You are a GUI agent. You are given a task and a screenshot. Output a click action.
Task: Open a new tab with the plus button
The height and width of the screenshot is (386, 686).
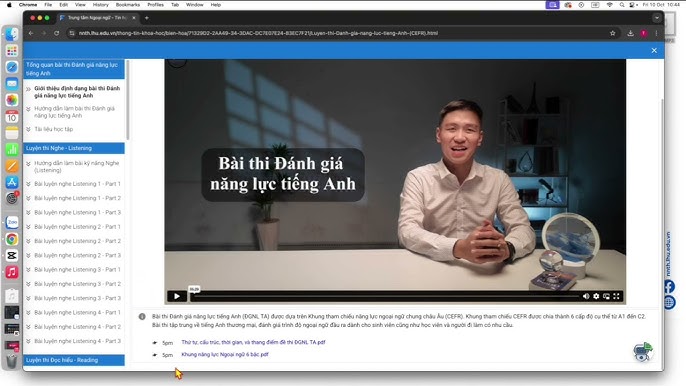click(147, 18)
